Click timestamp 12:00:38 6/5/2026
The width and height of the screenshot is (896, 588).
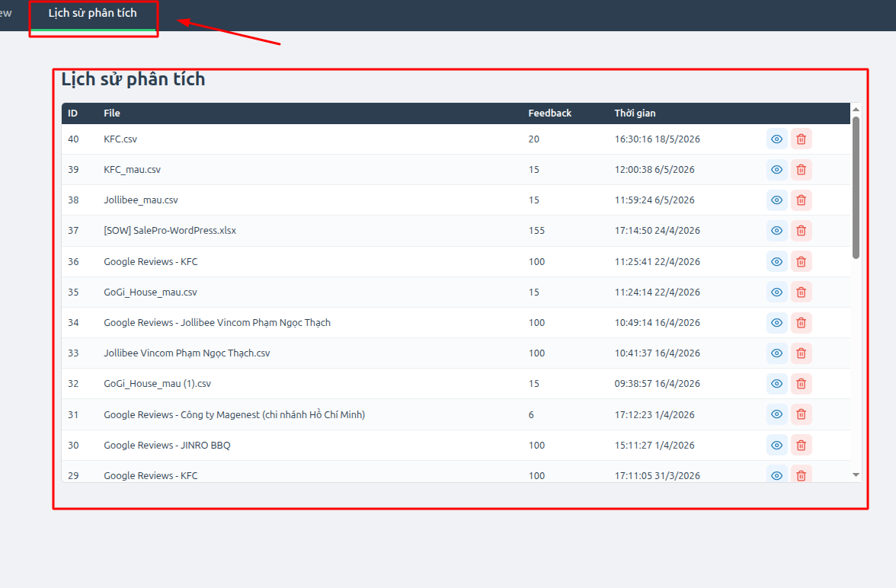point(654,170)
